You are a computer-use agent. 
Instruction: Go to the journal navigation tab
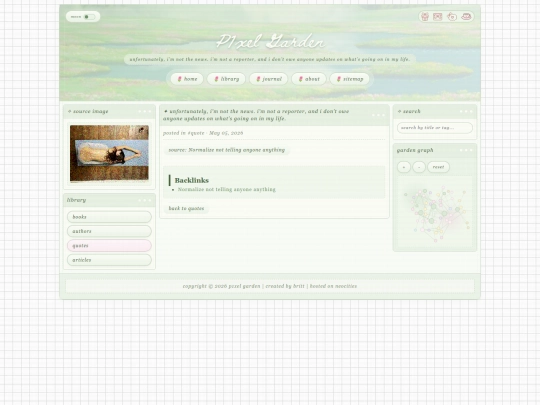pos(269,79)
